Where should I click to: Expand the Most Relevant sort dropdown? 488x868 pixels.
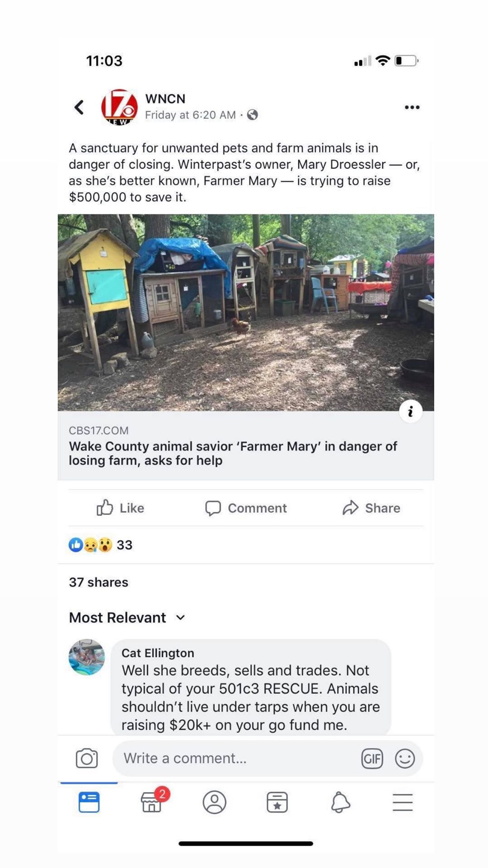(x=127, y=618)
